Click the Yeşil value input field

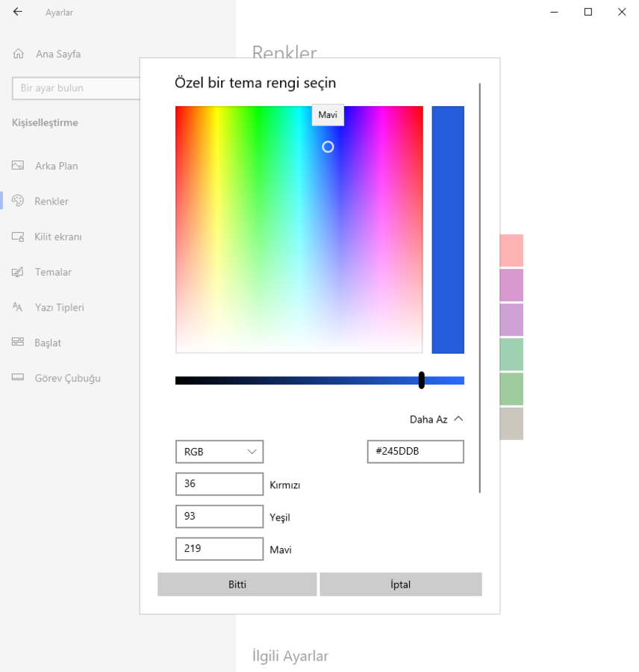pyautogui.click(x=219, y=516)
